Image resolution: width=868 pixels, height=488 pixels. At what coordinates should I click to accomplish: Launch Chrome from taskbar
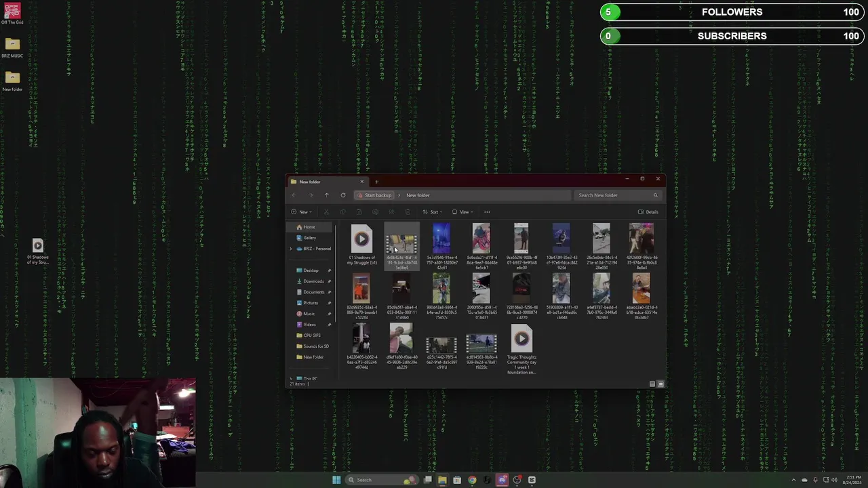[x=472, y=480]
